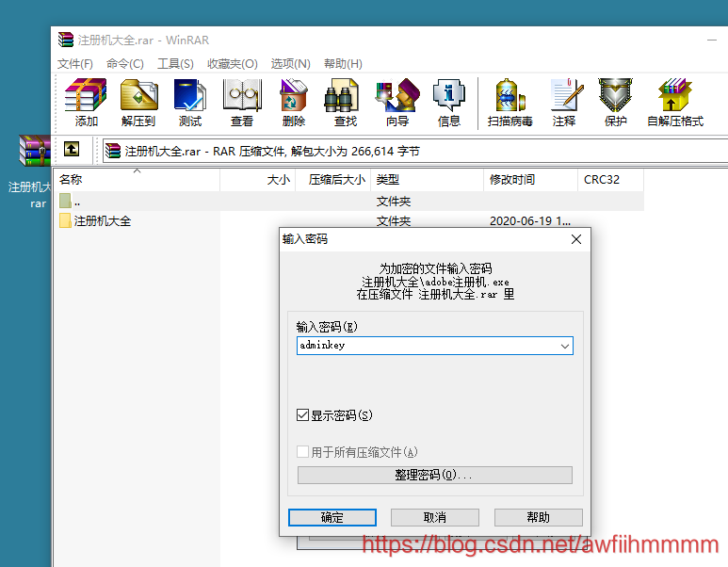Click the dialog Help (帮助) button
The image size is (728, 567).
[x=538, y=517]
